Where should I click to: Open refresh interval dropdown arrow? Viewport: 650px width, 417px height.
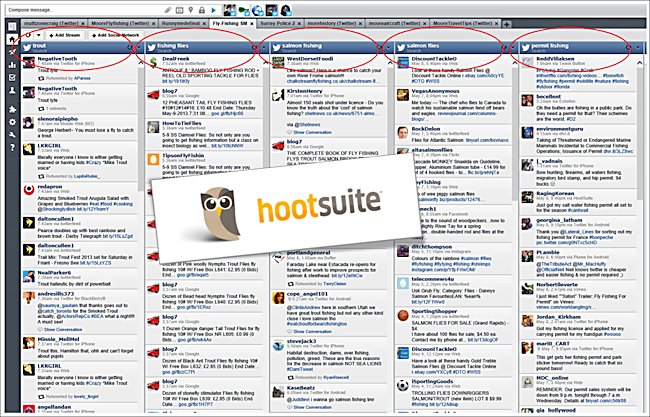pyautogui.click(x=38, y=35)
